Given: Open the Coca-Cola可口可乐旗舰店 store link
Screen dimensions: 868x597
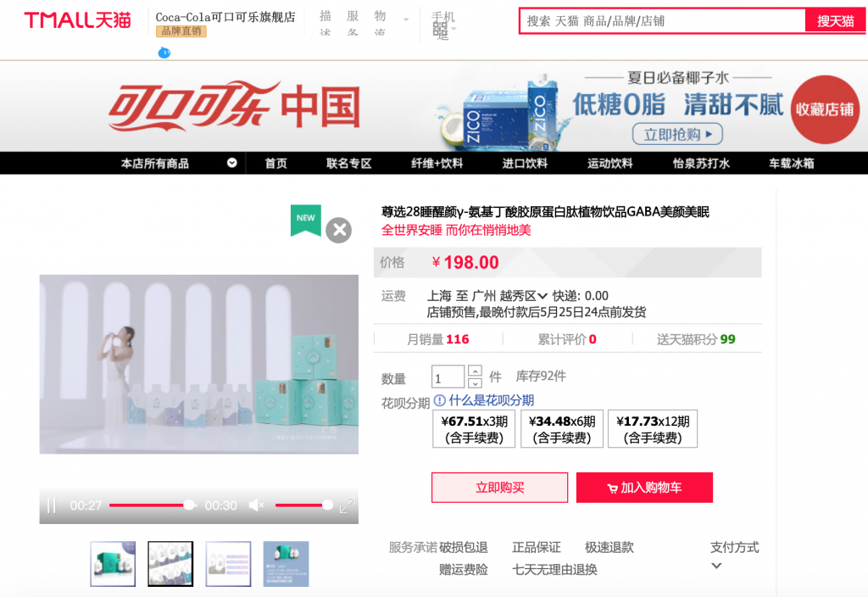Looking at the screenshot, I should coord(225,17).
